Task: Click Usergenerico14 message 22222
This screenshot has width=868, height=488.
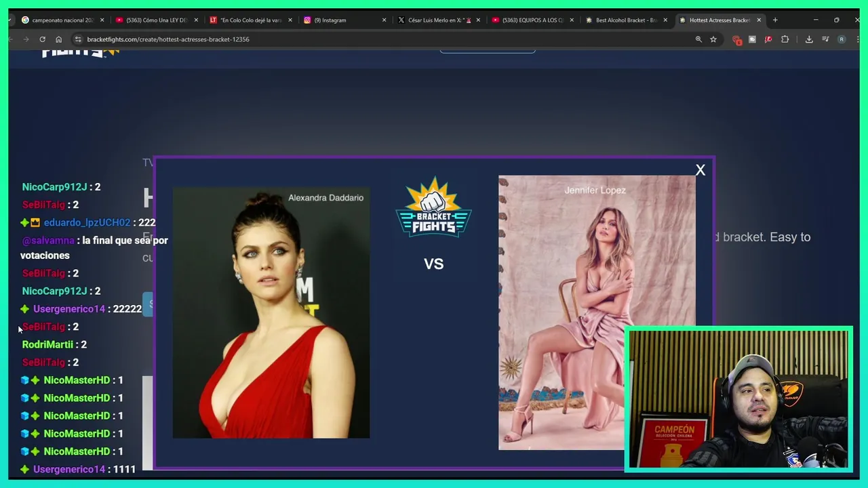Action: click(x=127, y=309)
